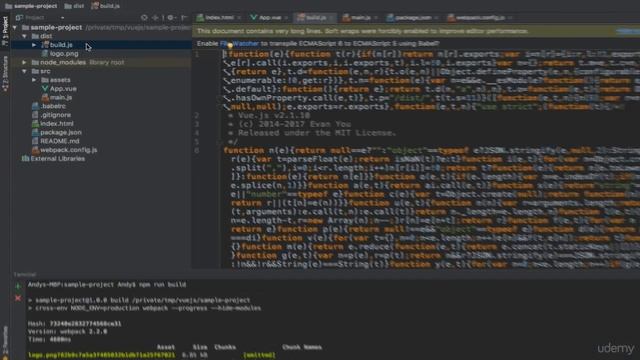Select package.json in project tree

[61, 133]
